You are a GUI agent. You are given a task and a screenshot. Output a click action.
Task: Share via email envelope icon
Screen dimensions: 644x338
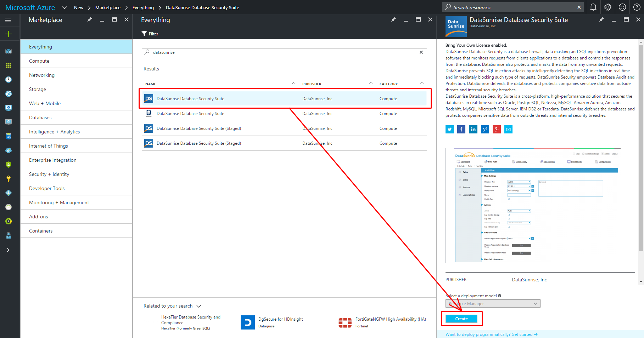[x=508, y=130]
